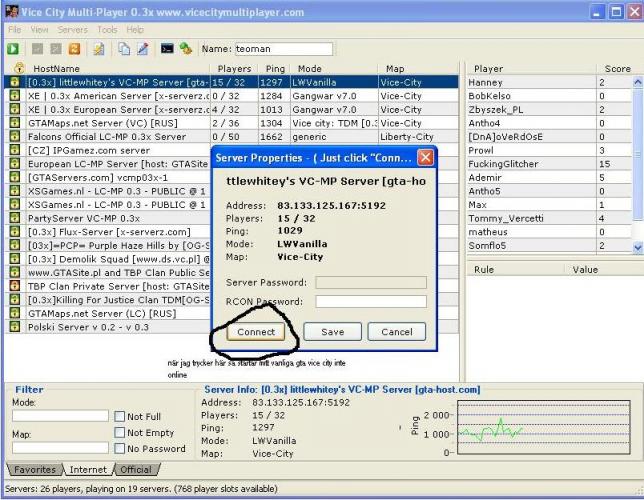The width and height of the screenshot is (644, 500).
Task: Switch to the Internet tab
Action: tap(88, 470)
